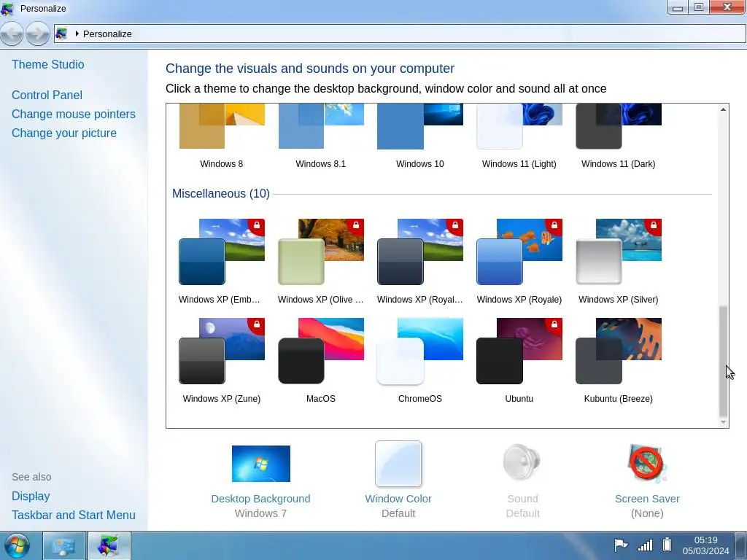Open the network signal tray icon

coord(645,545)
